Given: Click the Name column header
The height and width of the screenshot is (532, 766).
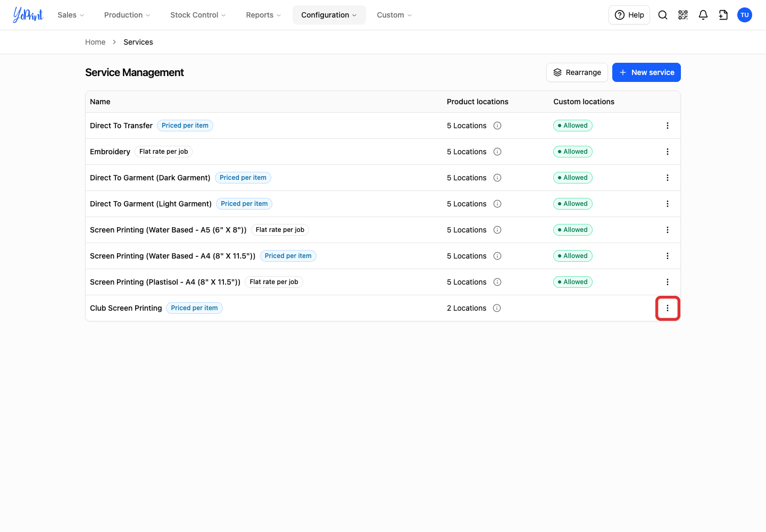Looking at the screenshot, I should coord(100,102).
